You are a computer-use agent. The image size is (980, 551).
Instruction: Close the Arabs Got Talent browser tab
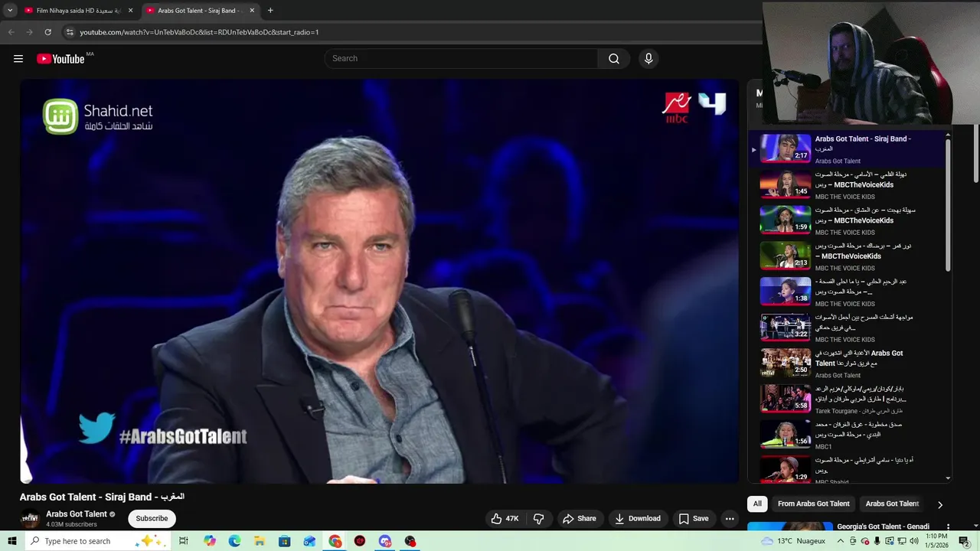tap(252, 11)
